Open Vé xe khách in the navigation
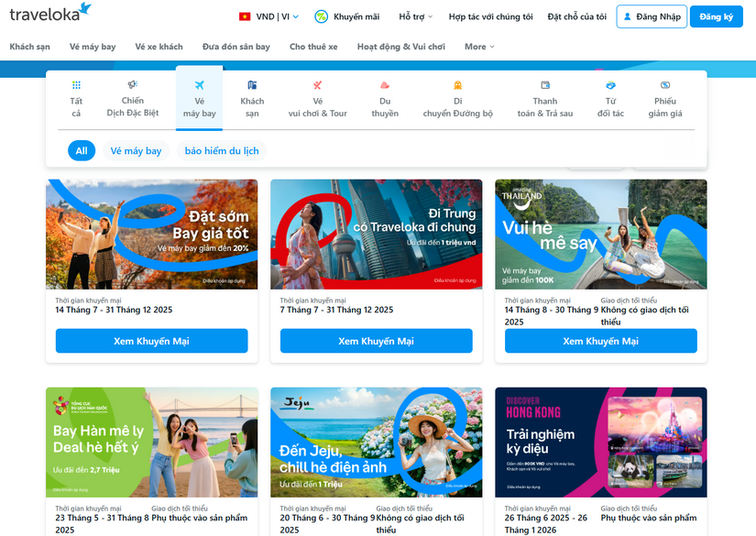This screenshot has height=536, width=756. 159,47
